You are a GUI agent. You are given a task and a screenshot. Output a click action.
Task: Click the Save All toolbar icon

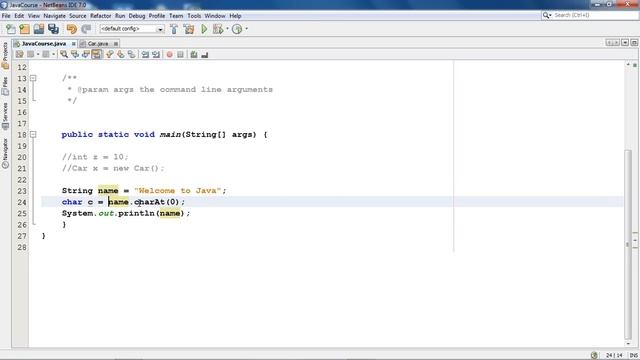[53, 29]
